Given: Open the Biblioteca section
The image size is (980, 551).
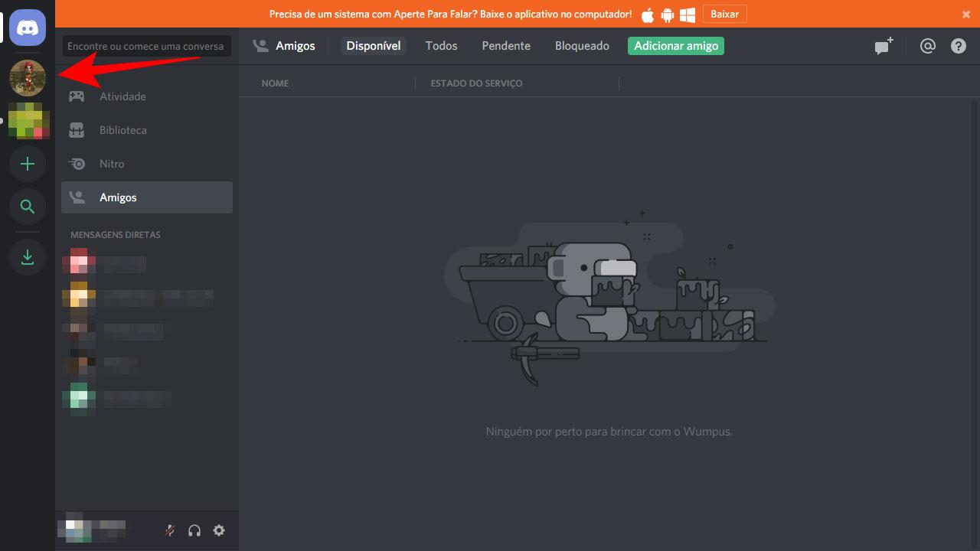Looking at the screenshot, I should pyautogui.click(x=125, y=130).
